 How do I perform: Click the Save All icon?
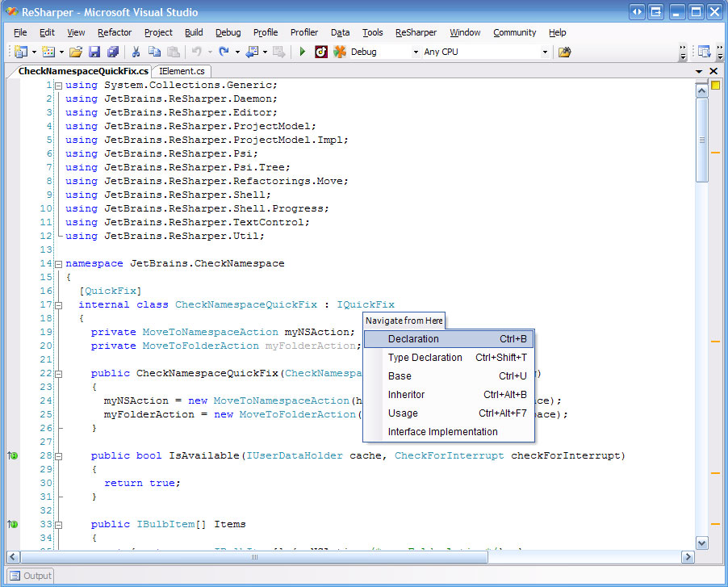[x=112, y=52]
